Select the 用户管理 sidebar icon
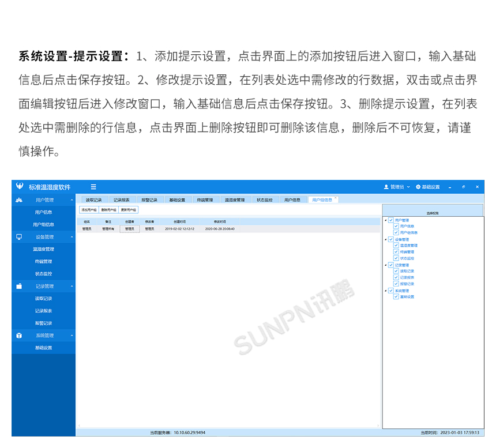This screenshot has height=448, width=496. click(x=19, y=201)
